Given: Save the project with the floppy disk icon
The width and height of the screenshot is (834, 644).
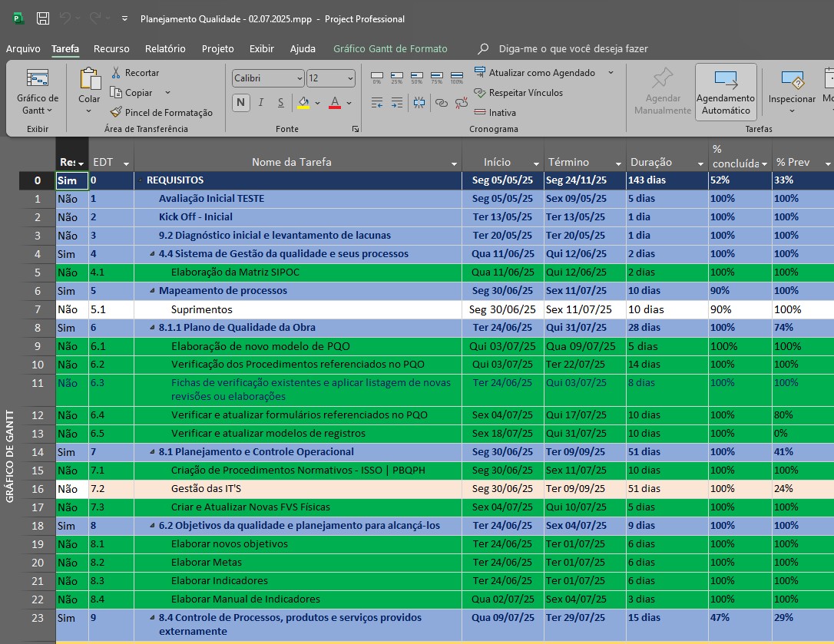Looking at the screenshot, I should tap(43, 18).
